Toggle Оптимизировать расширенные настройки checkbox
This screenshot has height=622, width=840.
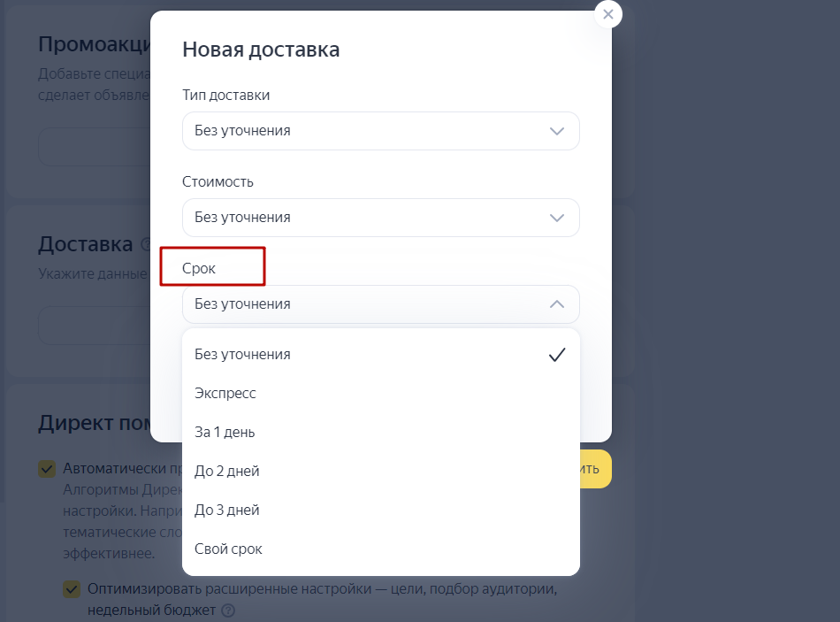72,588
